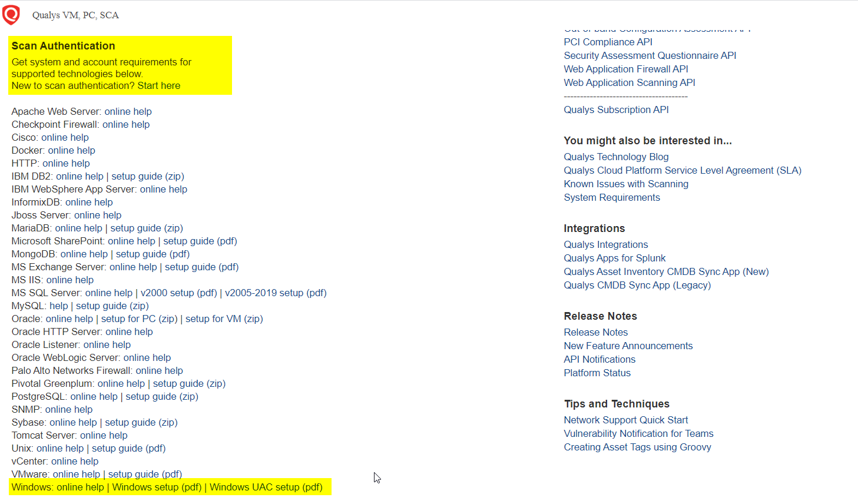Open Windows setup (pdf) link
This screenshot has height=504, width=858.
click(157, 487)
